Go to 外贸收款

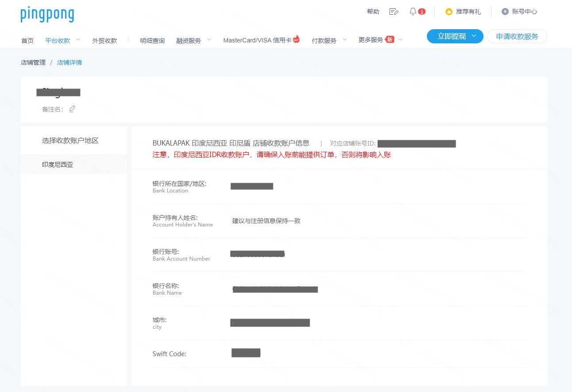[105, 41]
